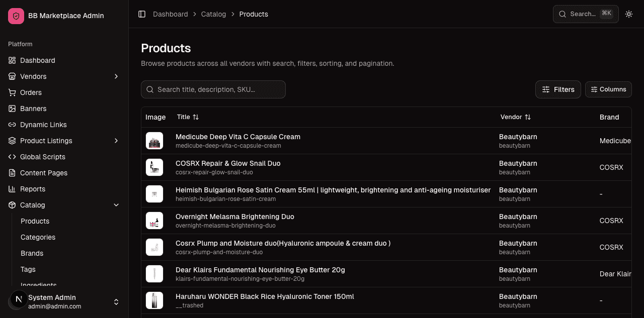Screen dimensions: 644x318
Task: Go to Catalog breadcrumb link
Action: (x=213, y=14)
